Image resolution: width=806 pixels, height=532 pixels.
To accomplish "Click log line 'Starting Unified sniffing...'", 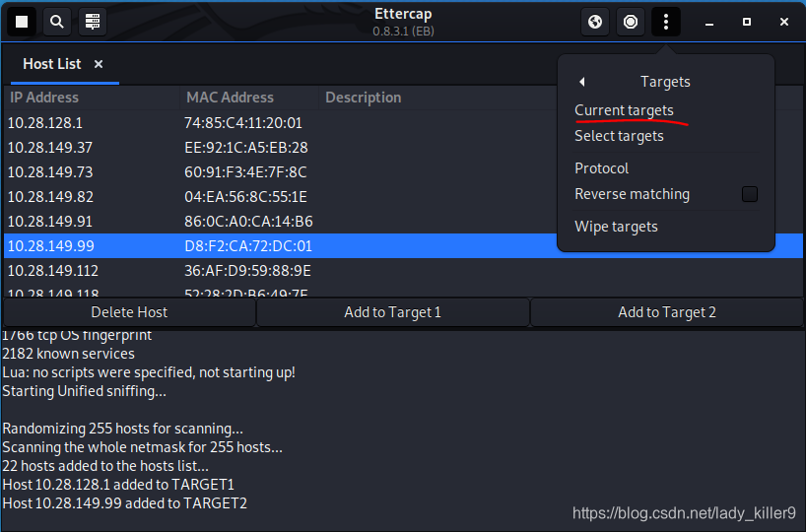I will tap(85, 391).
